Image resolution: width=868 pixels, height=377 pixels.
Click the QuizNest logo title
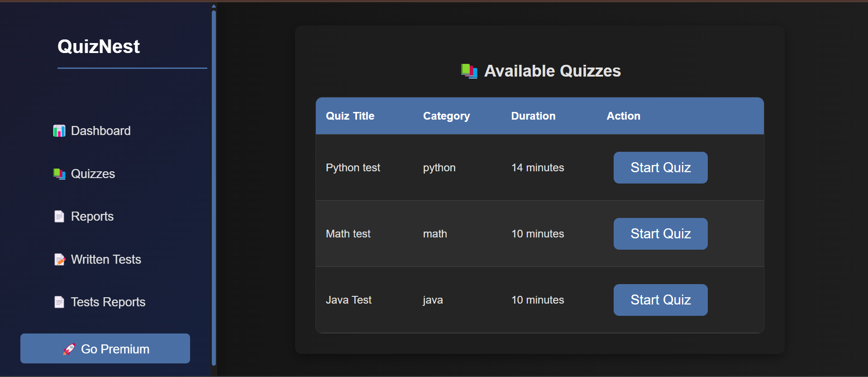[x=99, y=47]
